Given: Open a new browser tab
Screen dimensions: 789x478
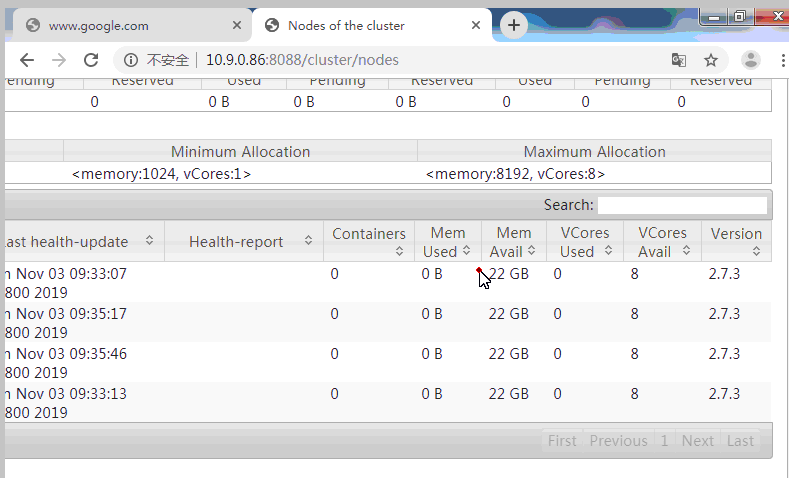Looking at the screenshot, I should point(514,25).
